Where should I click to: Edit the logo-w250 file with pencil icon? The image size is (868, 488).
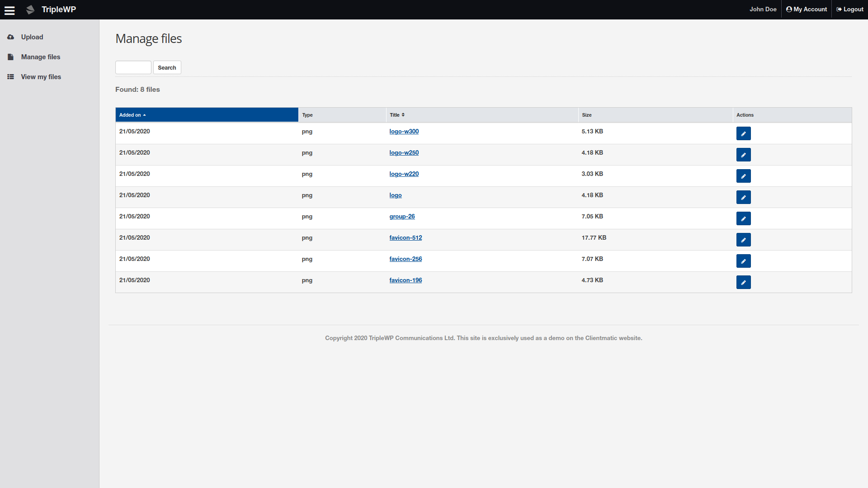coord(743,155)
